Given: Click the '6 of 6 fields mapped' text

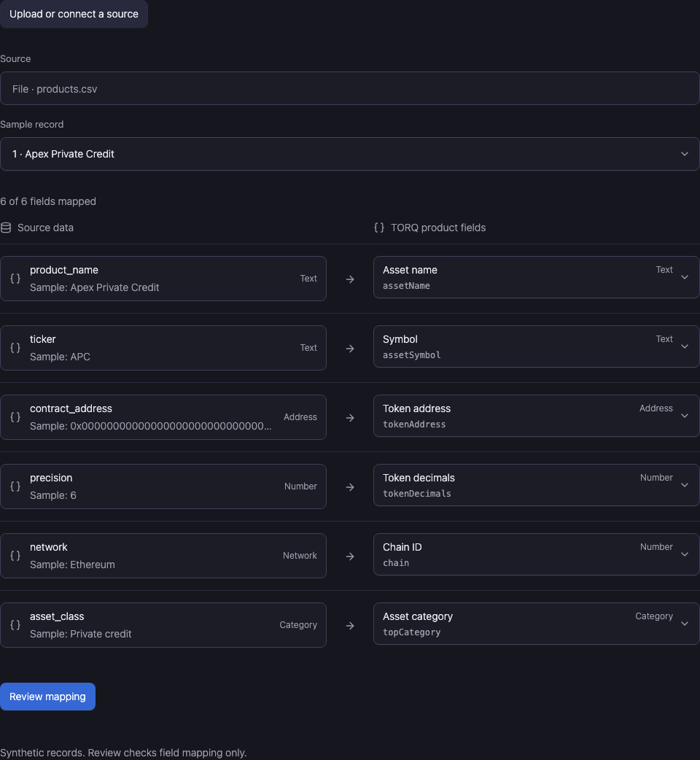Looking at the screenshot, I should (48, 201).
